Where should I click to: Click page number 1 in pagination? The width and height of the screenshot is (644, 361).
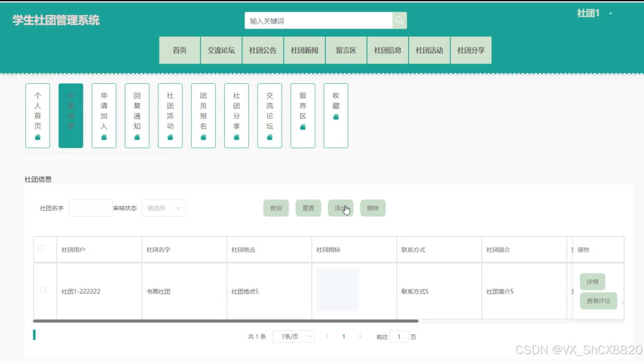tap(344, 336)
